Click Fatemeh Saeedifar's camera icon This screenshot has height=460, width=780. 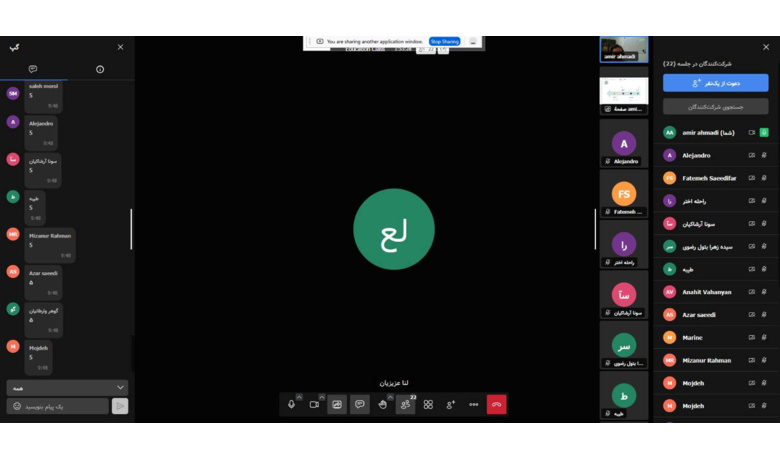click(752, 178)
